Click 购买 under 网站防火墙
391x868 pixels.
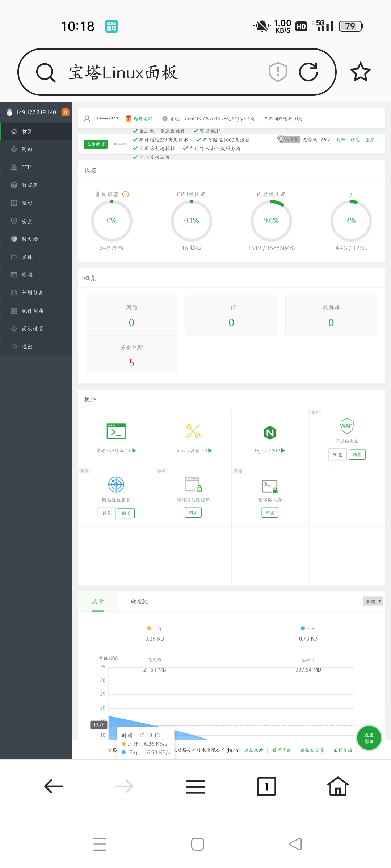click(357, 455)
